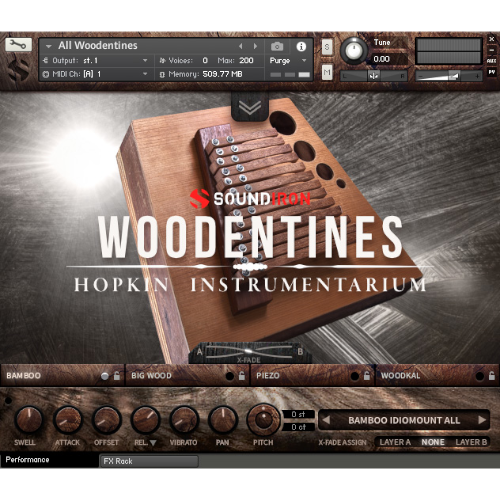Click the pitch semitone field 0 st
The image size is (500, 500).
[299, 414]
